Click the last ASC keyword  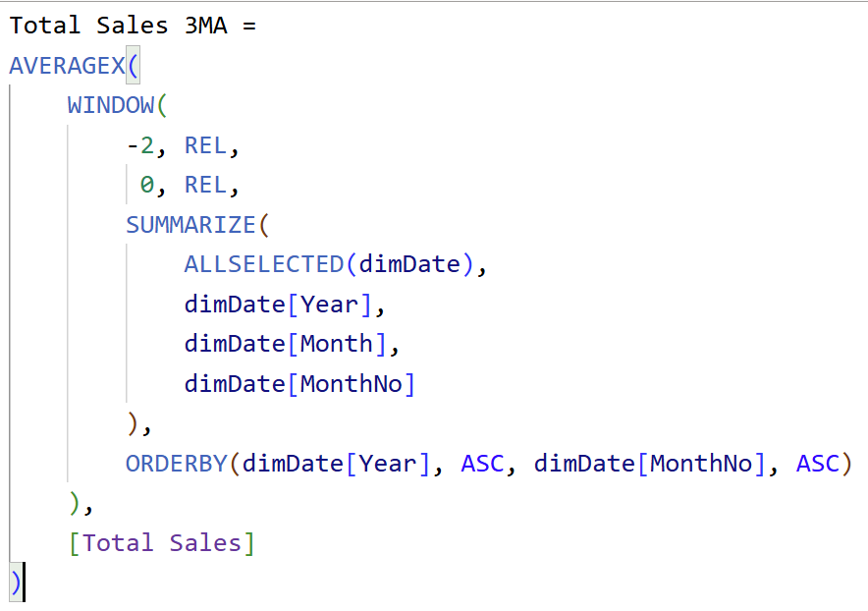(x=817, y=464)
